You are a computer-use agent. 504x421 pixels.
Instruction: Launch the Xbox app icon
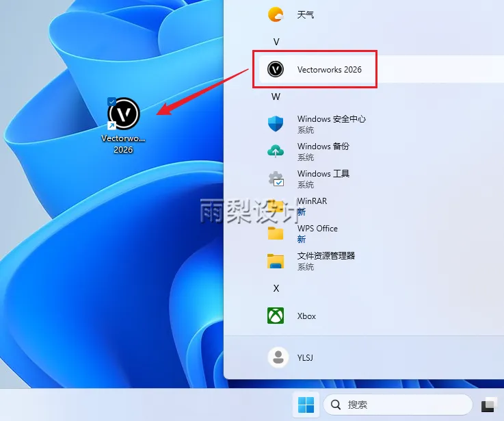(x=276, y=316)
